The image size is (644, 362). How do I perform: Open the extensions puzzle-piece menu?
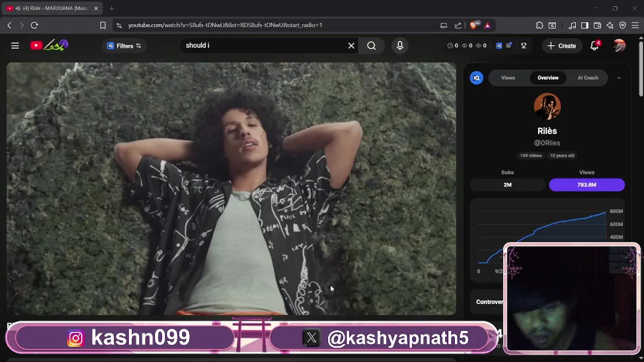point(539,25)
